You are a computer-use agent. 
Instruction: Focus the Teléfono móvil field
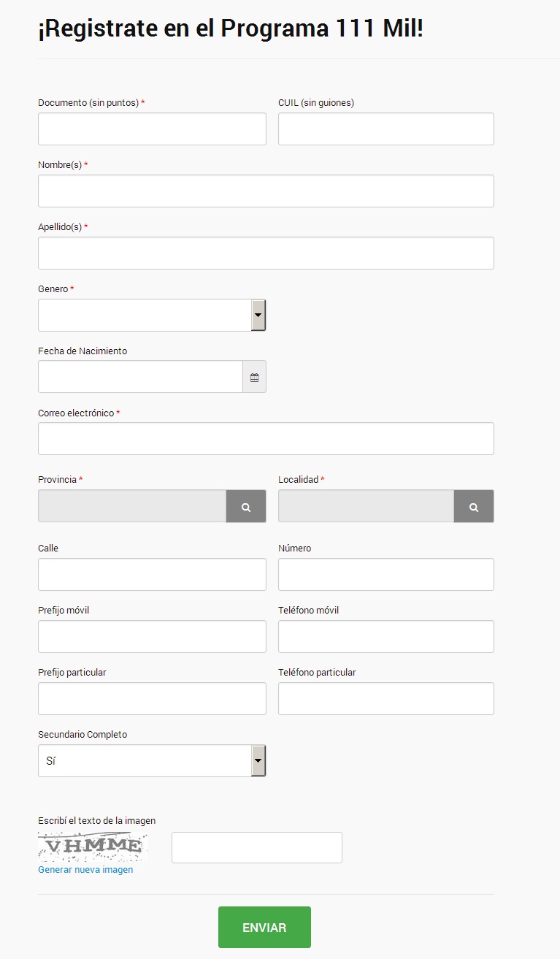pos(386,636)
